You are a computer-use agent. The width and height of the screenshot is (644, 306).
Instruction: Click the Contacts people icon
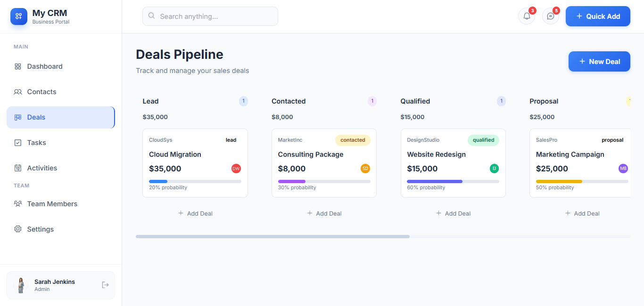[17, 92]
